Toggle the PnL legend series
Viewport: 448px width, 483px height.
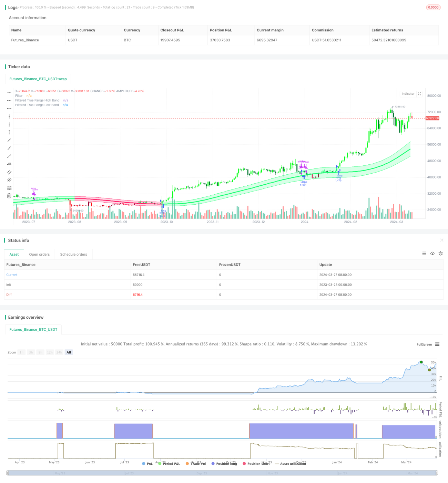[x=147, y=464]
